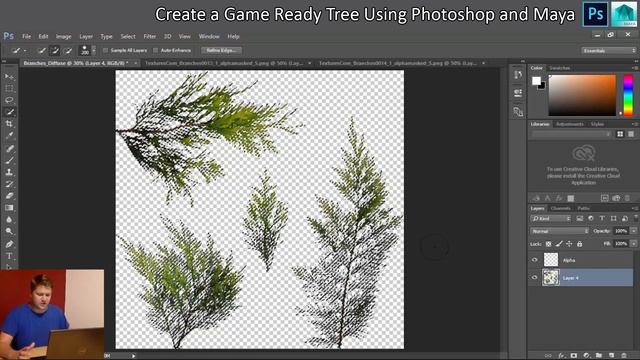Screen dimensions: 640x360
Task: Click Add layer style fx icon
Action: coord(561,356)
